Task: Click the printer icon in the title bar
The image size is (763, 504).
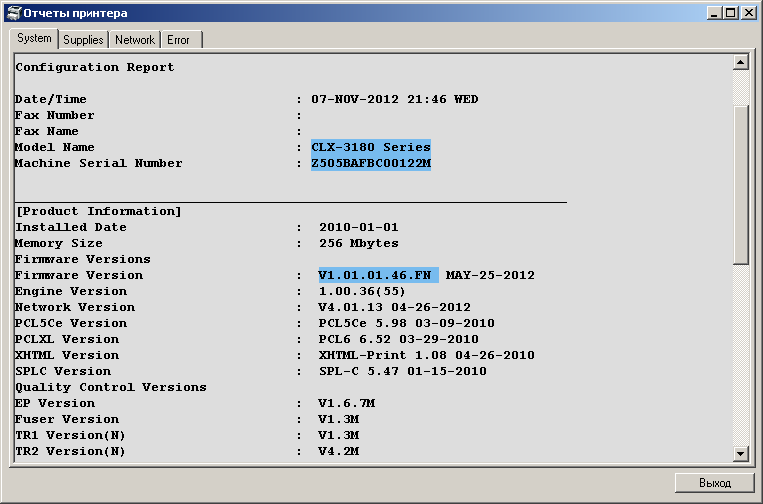Action: pos(14,13)
